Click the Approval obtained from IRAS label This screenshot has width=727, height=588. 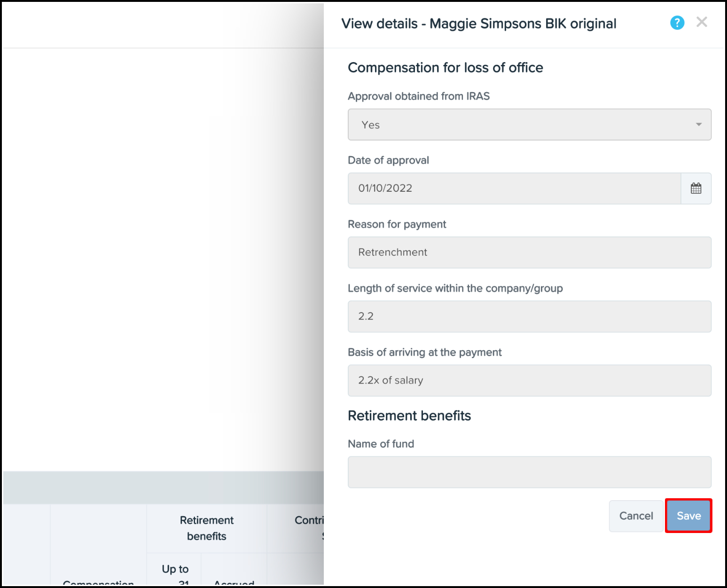(x=418, y=96)
